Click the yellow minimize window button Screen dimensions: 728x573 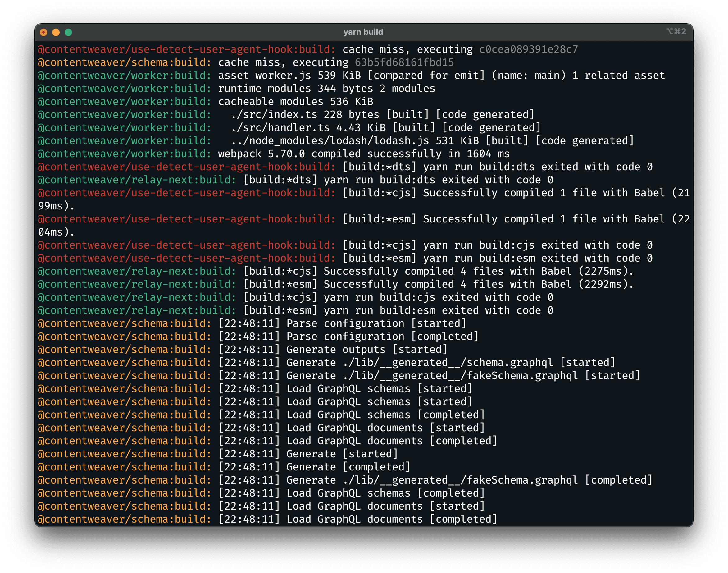pyautogui.click(x=56, y=32)
